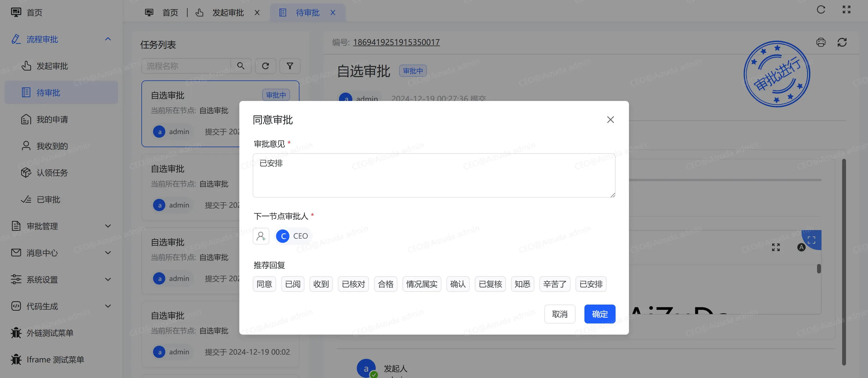
Task: Pick the 合格 recommended reply
Action: (386, 284)
